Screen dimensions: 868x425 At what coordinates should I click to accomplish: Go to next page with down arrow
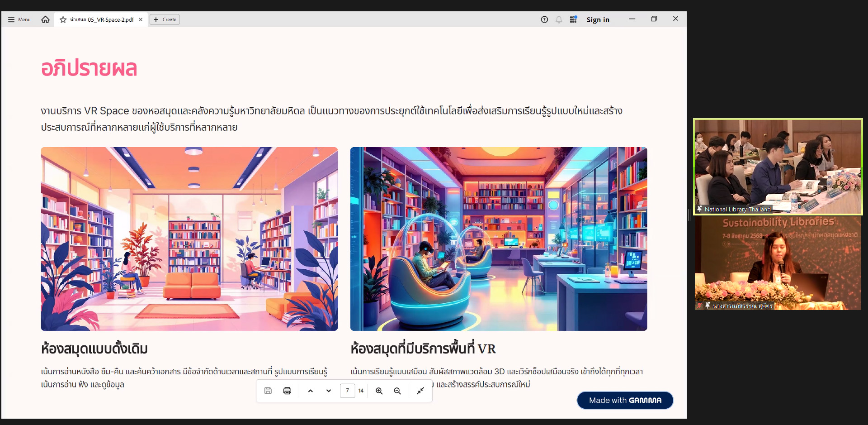[329, 391]
